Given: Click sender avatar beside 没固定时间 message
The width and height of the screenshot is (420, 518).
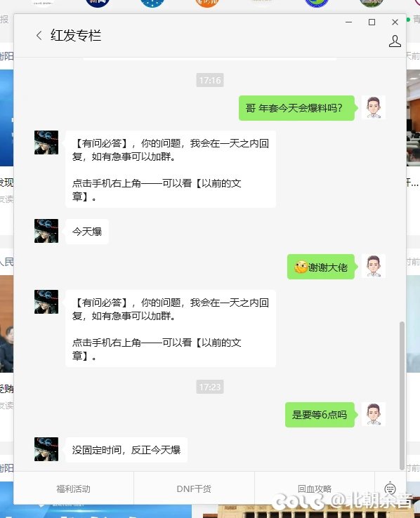Looking at the screenshot, I should 46,449.
